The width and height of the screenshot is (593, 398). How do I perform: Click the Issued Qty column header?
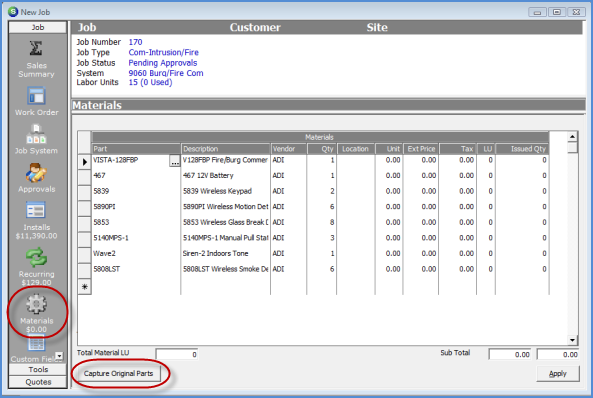[523, 149]
